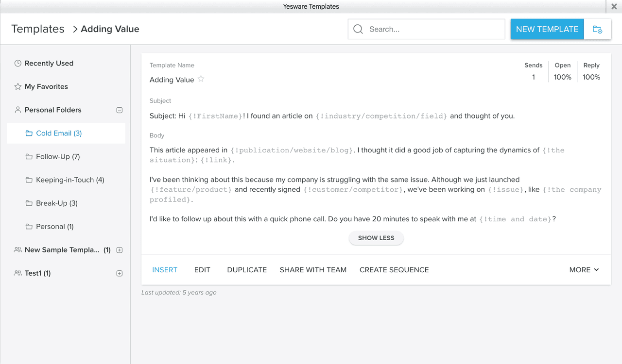Click the new folder icon button
This screenshot has height=364, width=622.
pyautogui.click(x=597, y=29)
